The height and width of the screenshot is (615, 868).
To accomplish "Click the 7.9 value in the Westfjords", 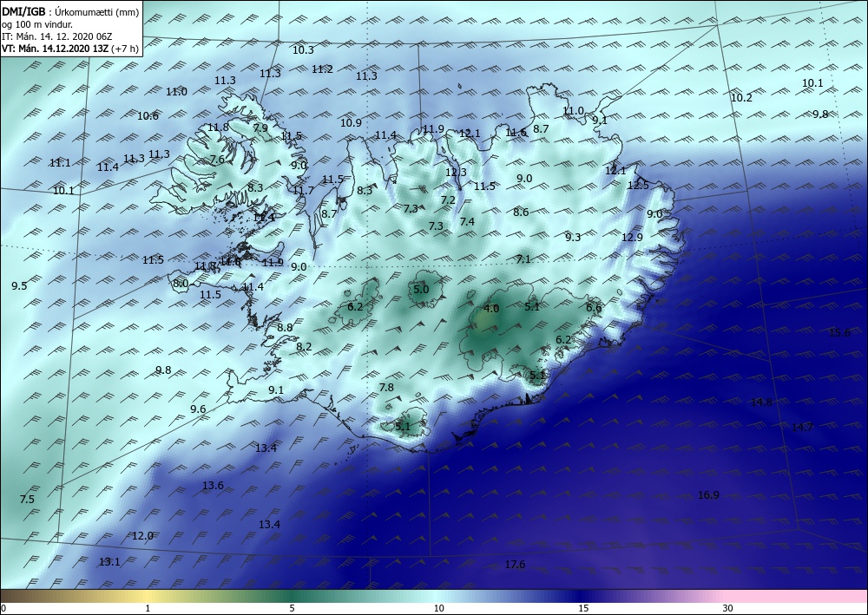I will tap(260, 128).
